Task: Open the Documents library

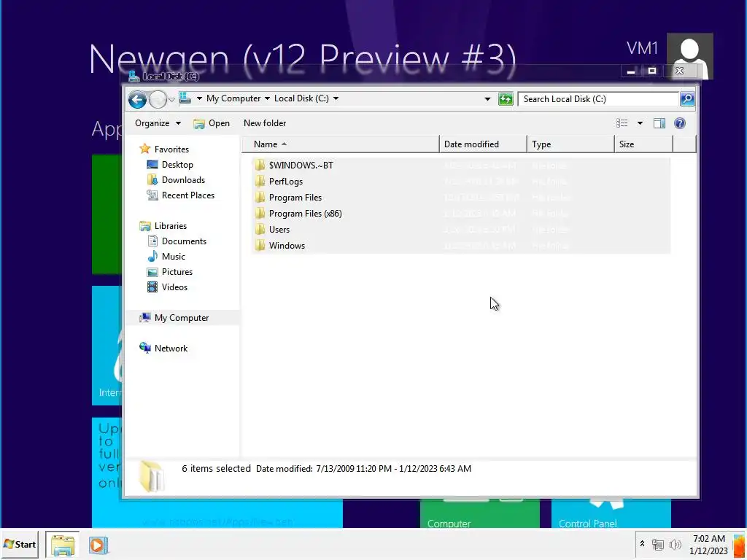Action: pyautogui.click(x=184, y=241)
